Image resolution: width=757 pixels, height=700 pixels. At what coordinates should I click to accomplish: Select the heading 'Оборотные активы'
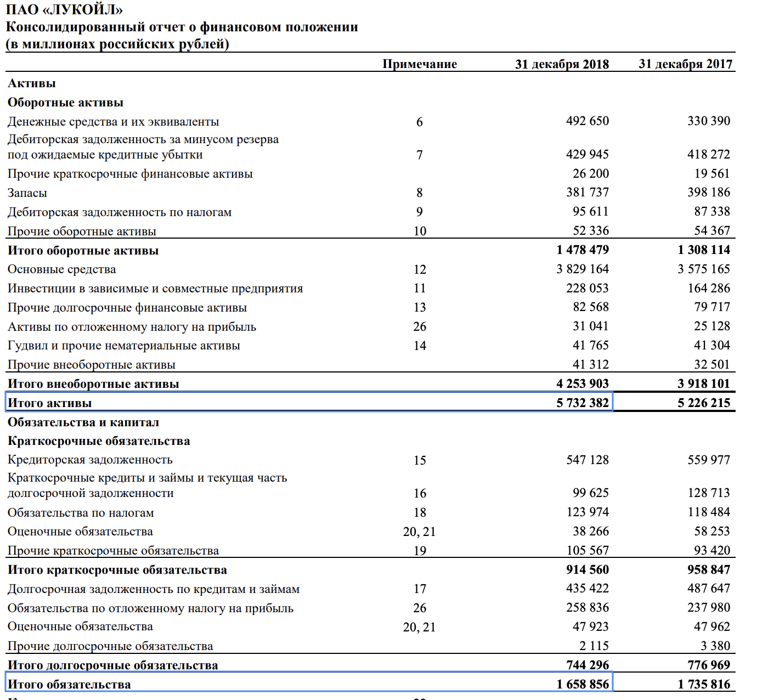coord(65,103)
